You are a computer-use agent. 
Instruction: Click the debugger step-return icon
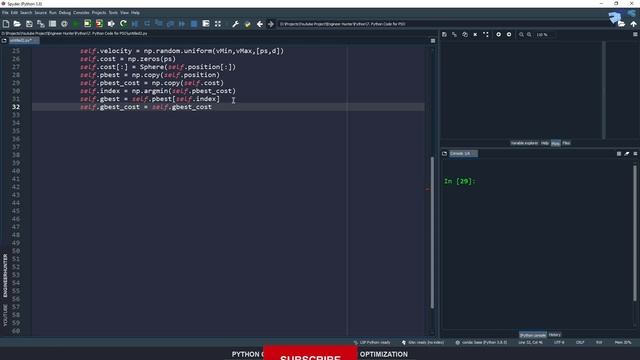[171, 24]
